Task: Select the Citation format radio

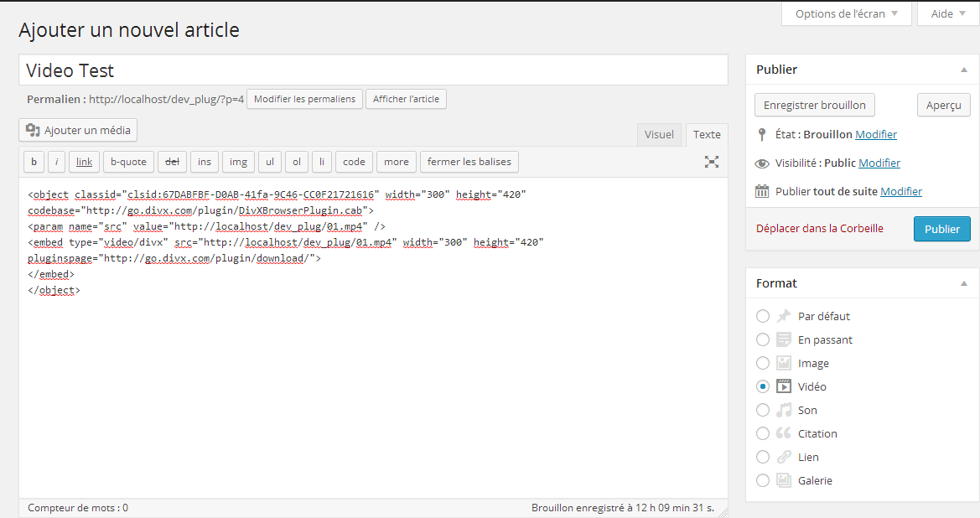Action: [x=763, y=433]
